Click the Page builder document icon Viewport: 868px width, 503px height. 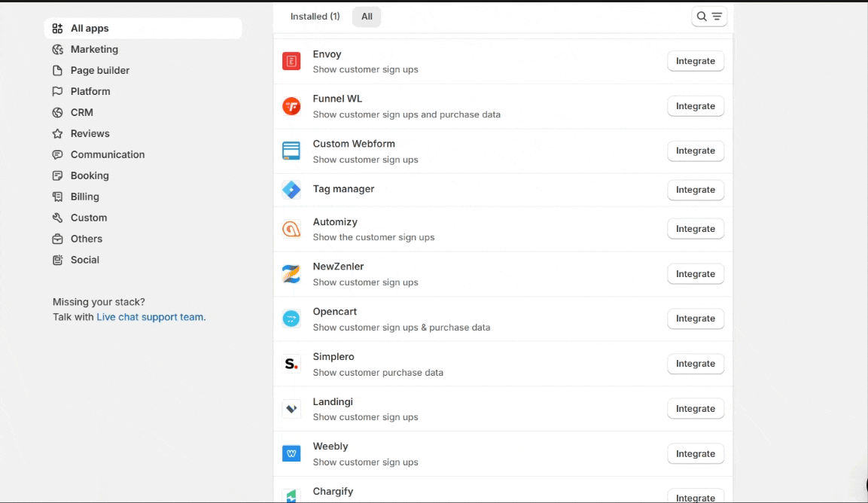tap(57, 70)
